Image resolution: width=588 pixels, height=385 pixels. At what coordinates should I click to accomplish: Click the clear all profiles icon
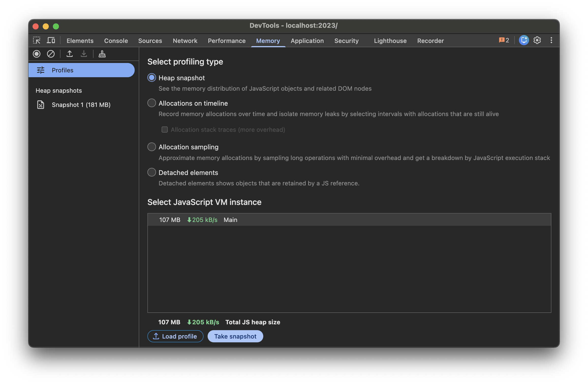click(51, 54)
